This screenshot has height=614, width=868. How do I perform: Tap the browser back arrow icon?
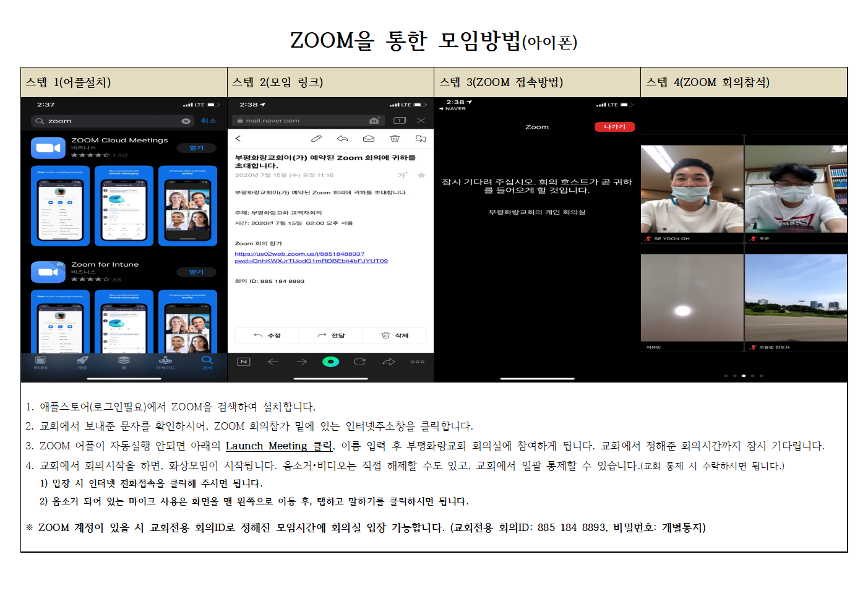tap(273, 361)
